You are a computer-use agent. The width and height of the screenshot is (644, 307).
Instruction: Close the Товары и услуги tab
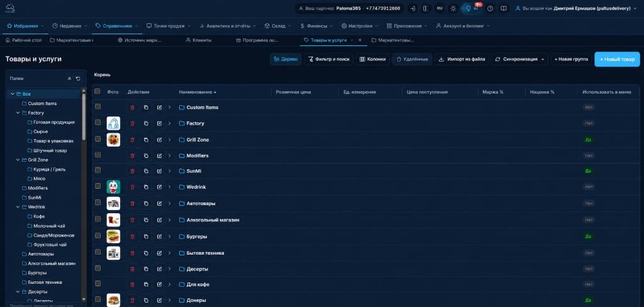tap(360, 40)
